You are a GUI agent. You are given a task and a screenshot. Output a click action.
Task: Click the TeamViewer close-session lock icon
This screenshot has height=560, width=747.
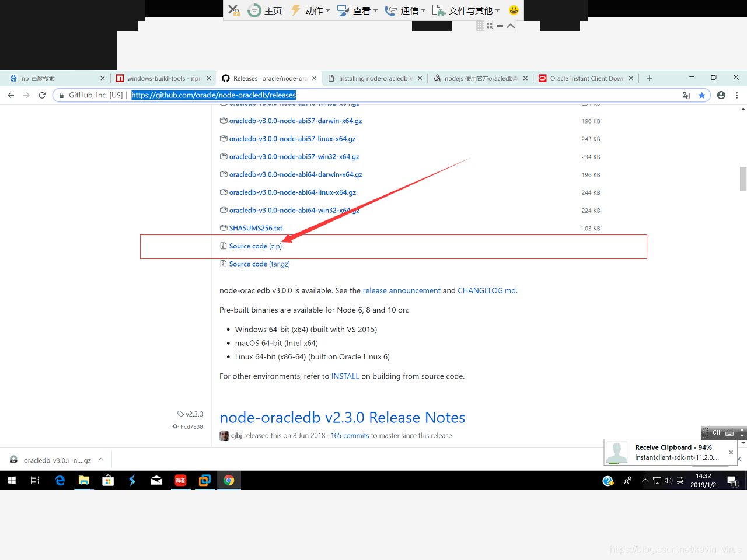click(233, 10)
